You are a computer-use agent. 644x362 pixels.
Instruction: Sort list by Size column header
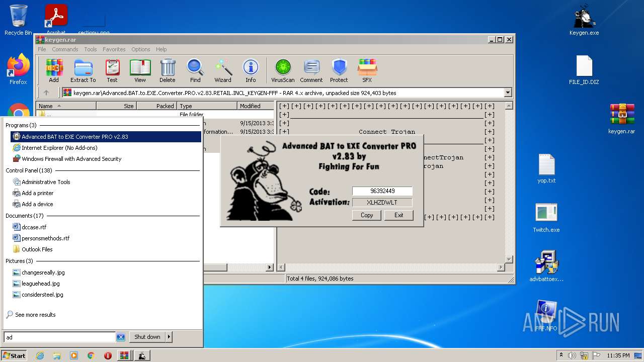[x=116, y=106]
